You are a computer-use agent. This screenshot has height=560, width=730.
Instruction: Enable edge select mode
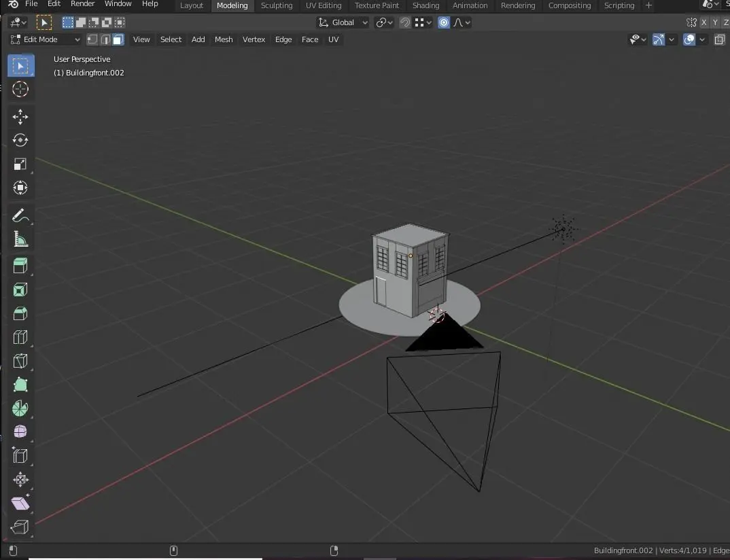click(105, 39)
